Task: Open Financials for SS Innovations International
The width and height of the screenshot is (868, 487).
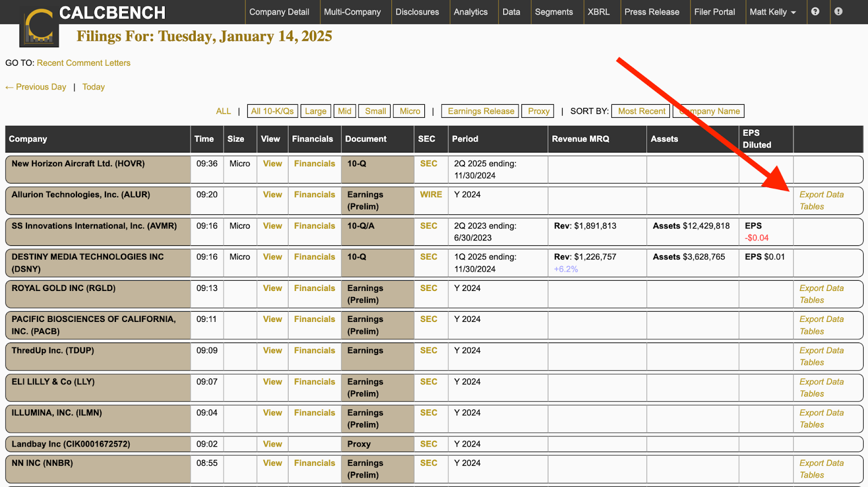Action: (315, 226)
